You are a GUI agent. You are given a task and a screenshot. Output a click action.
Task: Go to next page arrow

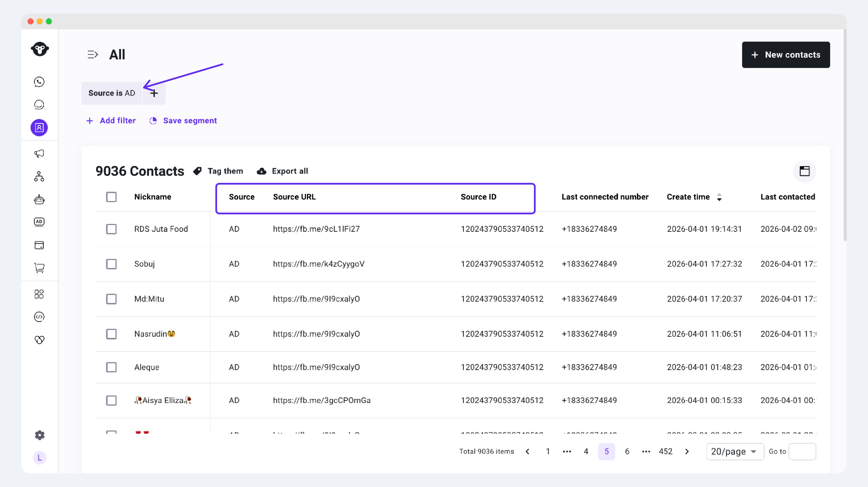click(687, 452)
